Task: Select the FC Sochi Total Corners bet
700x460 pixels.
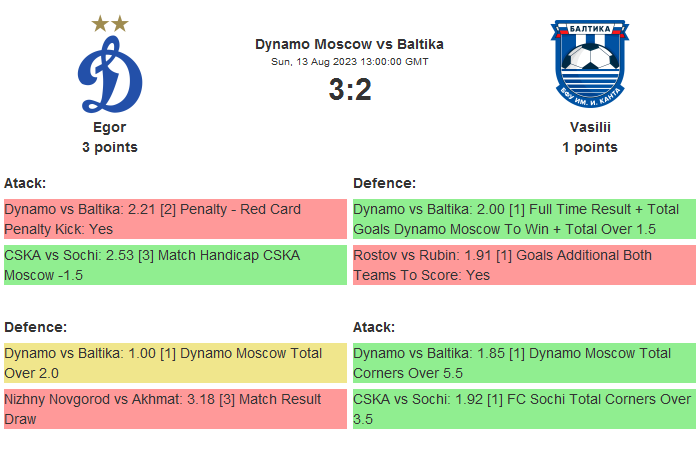Action: [524, 409]
